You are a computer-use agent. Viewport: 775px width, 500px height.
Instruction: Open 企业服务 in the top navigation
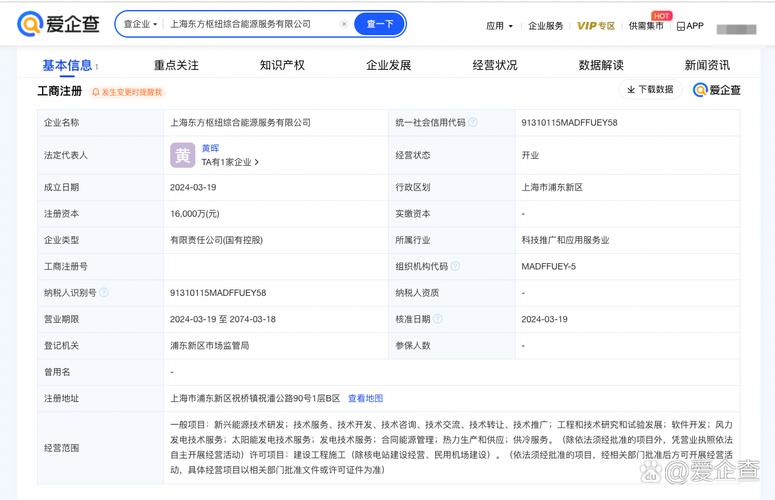coord(545,26)
